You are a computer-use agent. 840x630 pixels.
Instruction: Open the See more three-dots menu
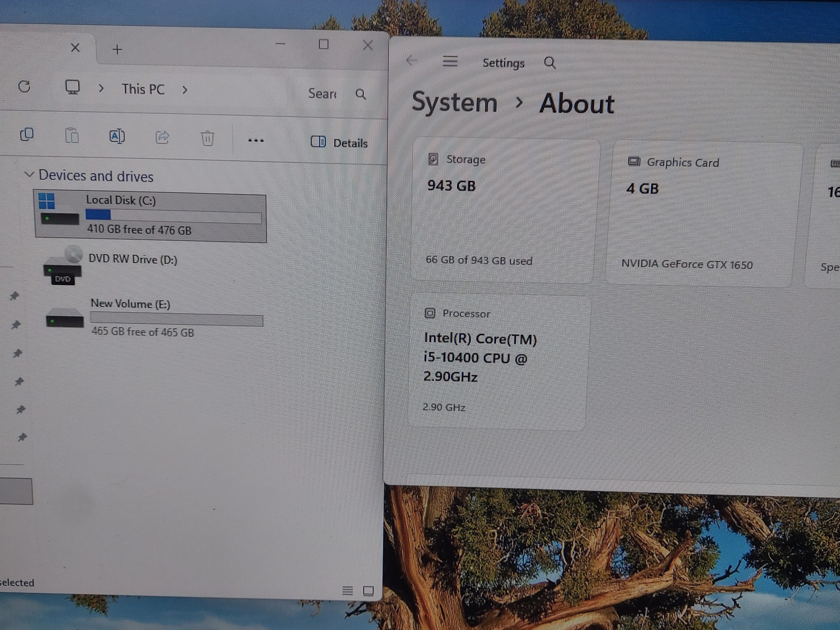[256, 140]
